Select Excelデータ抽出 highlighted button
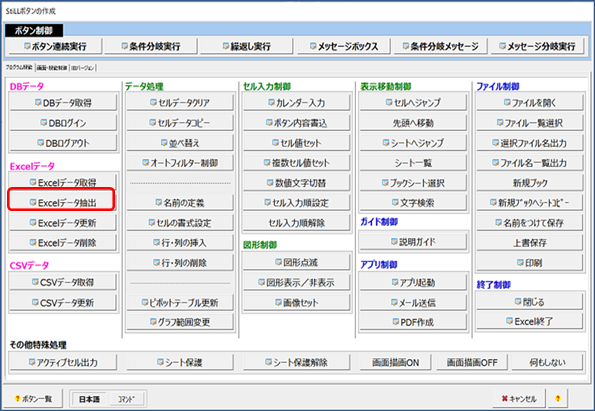 pos(63,203)
